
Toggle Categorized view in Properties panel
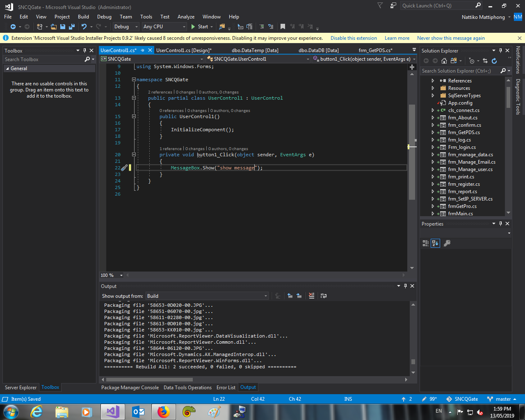tap(425, 243)
